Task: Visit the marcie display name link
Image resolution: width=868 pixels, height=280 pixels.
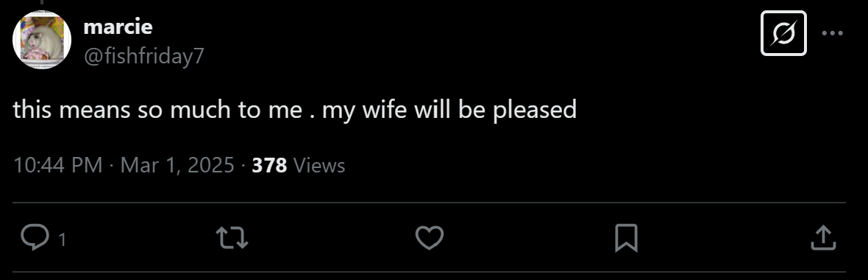Action: [x=118, y=26]
